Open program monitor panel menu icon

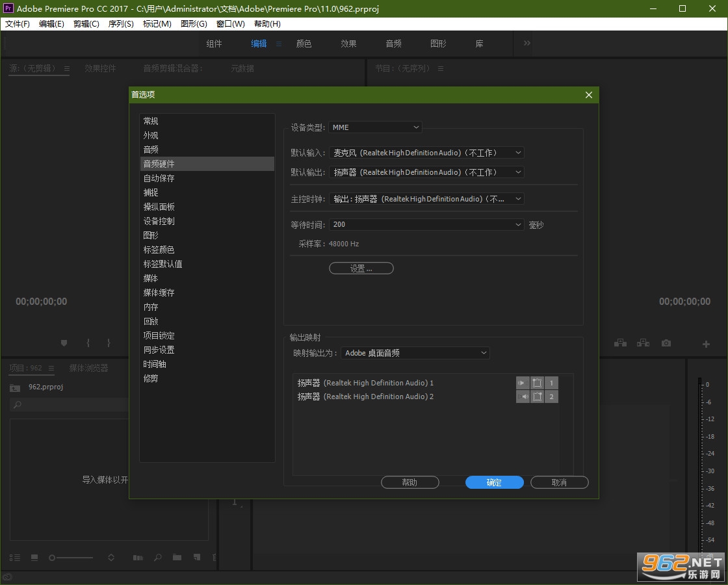point(441,69)
